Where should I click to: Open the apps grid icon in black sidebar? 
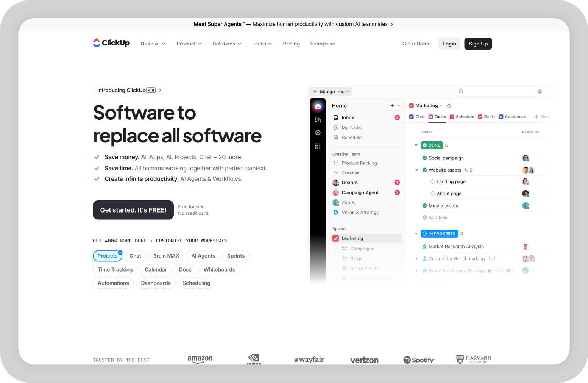coord(318,146)
